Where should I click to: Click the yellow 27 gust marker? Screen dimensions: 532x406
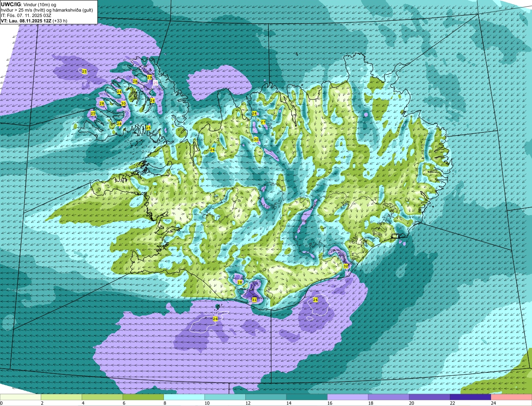click(263, 122)
